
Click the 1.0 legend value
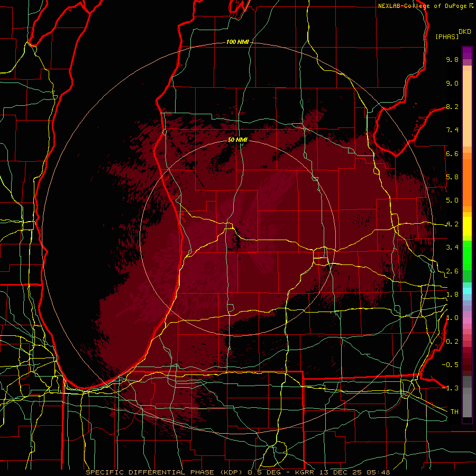click(x=452, y=318)
